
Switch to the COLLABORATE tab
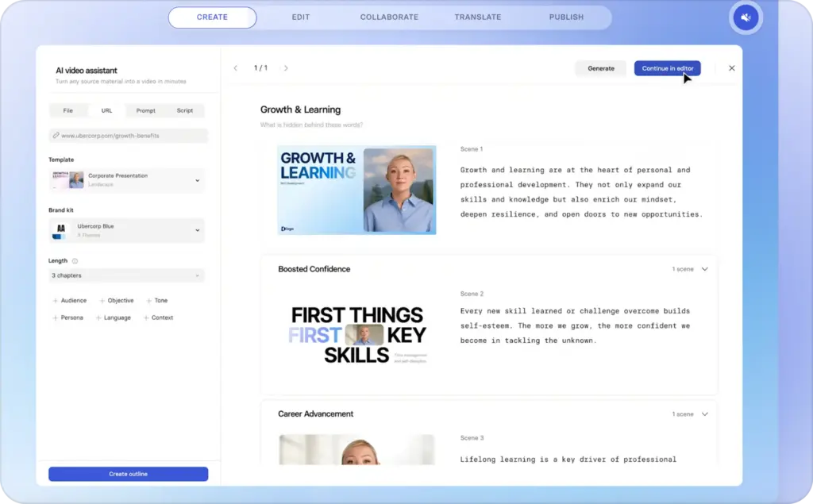point(389,17)
